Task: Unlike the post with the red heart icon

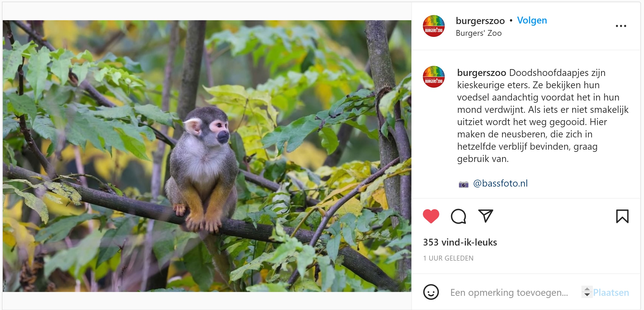Action: tap(431, 216)
